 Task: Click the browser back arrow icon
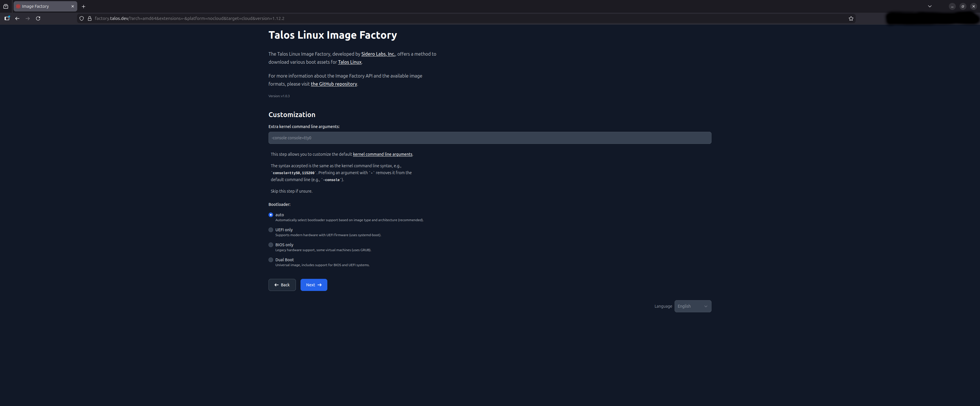coord(17,18)
